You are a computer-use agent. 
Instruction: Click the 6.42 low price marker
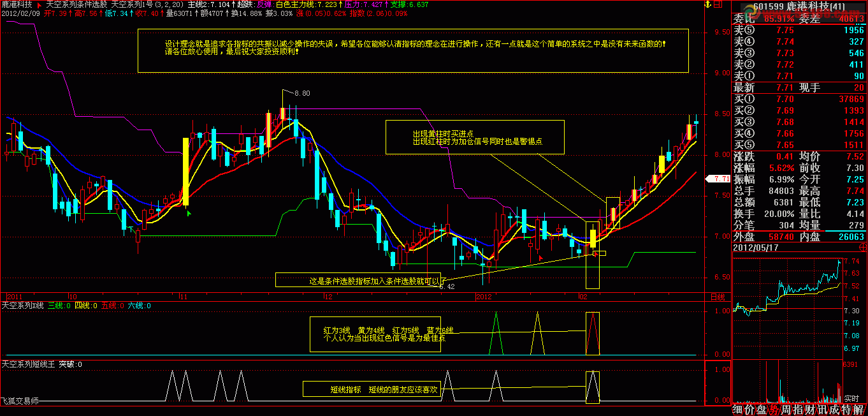coord(447,286)
